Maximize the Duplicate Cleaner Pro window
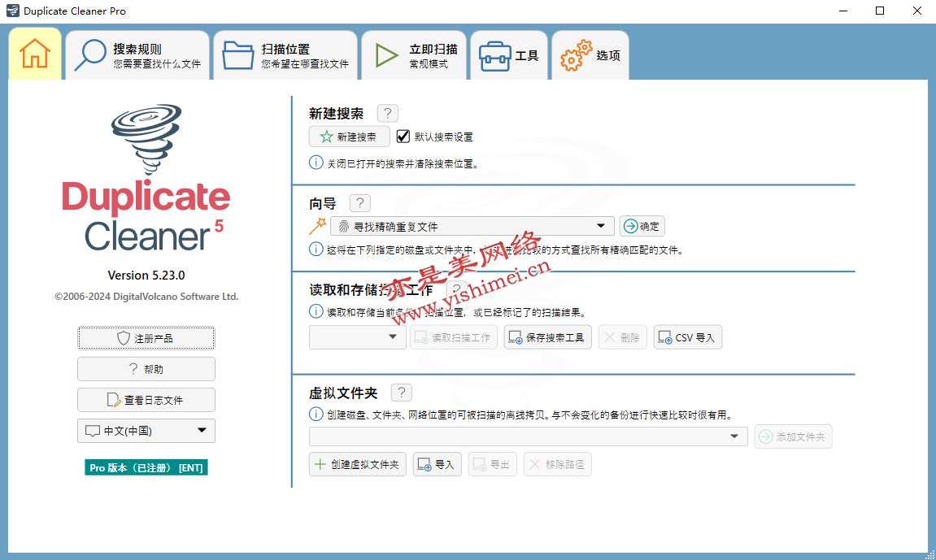The height and width of the screenshot is (560, 936). point(880,11)
